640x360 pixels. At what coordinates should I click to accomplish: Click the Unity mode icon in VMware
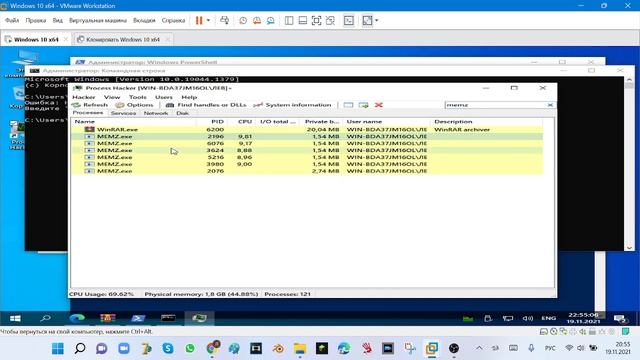330,20
